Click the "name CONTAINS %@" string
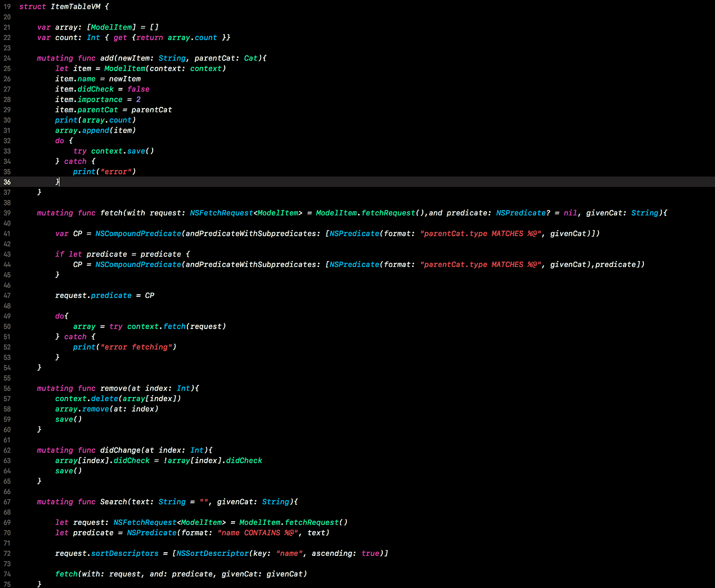This screenshot has width=715, height=588. tap(258, 533)
